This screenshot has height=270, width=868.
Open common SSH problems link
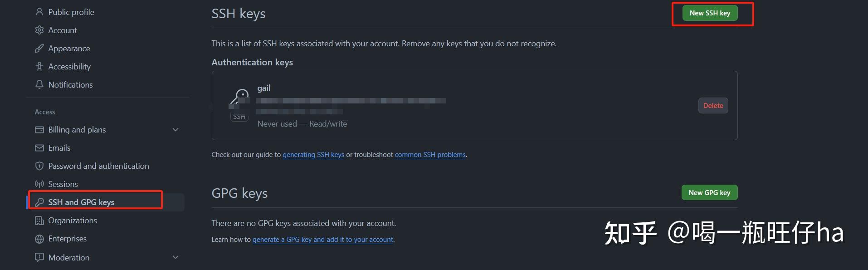pyautogui.click(x=430, y=155)
